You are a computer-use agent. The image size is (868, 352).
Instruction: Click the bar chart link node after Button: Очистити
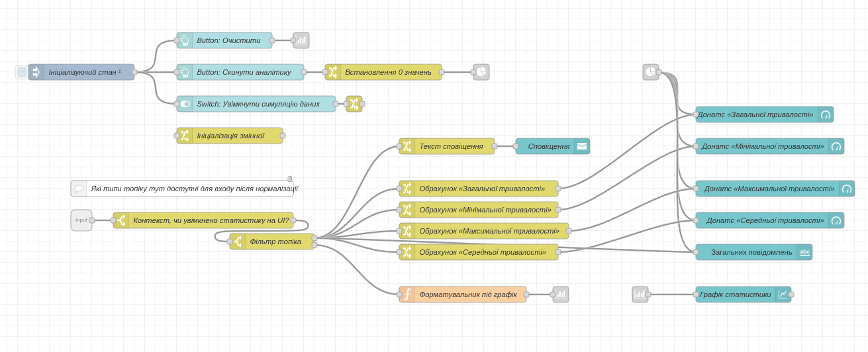point(301,40)
